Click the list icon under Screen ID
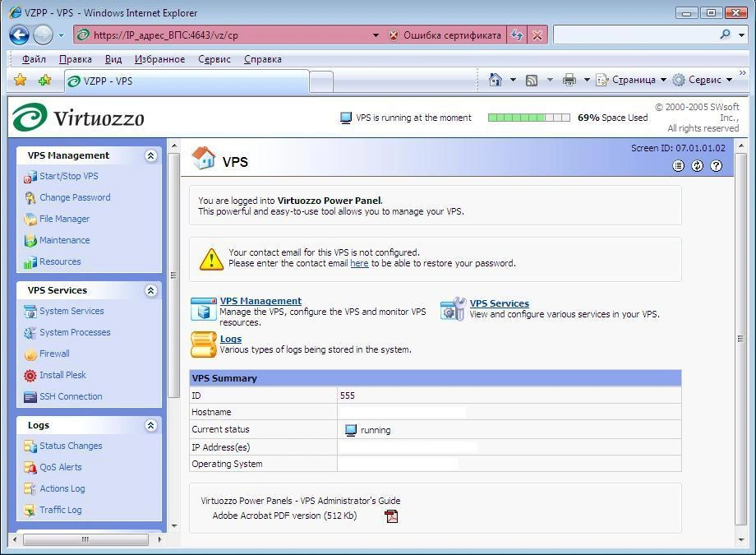This screenshot has height=555, width=756. [679, 166]
